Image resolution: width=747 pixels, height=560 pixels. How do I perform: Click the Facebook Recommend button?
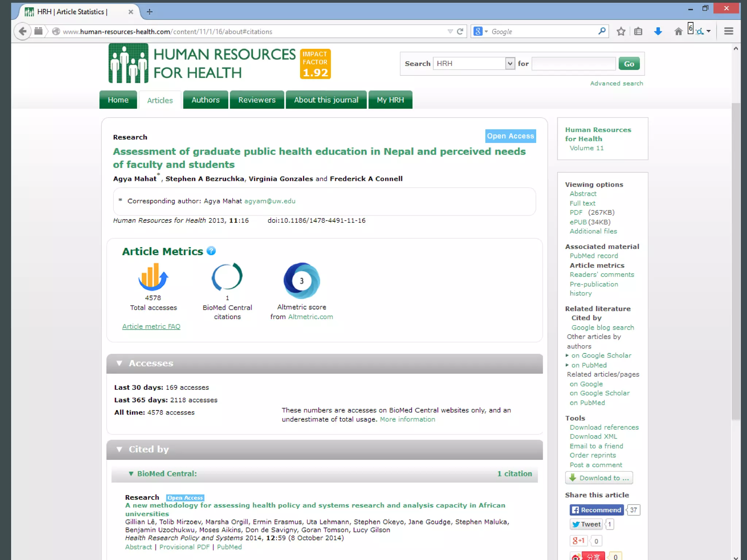coord(596,510)
